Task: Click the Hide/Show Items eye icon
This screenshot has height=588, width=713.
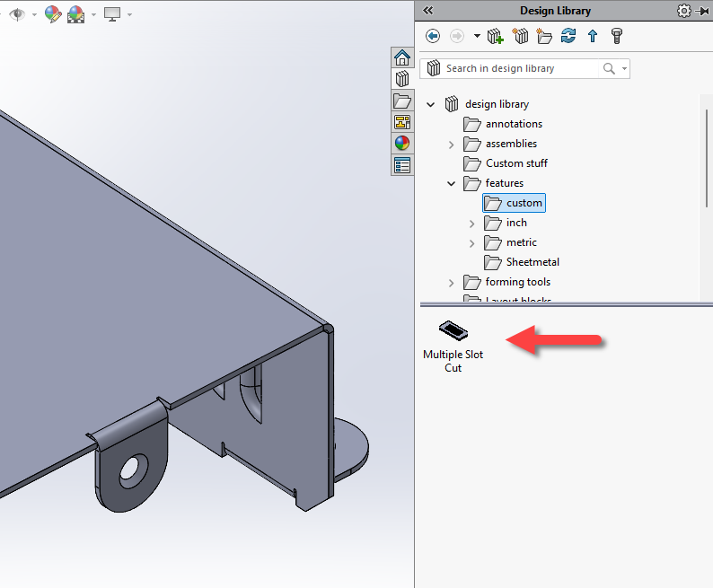Action: click(17, 14)
